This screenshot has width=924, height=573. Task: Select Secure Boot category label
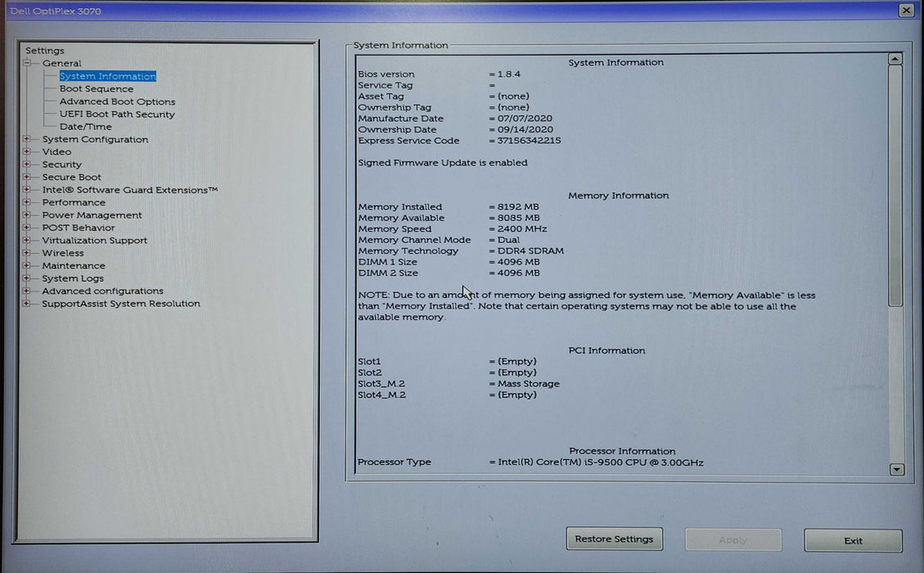(71, 177)
